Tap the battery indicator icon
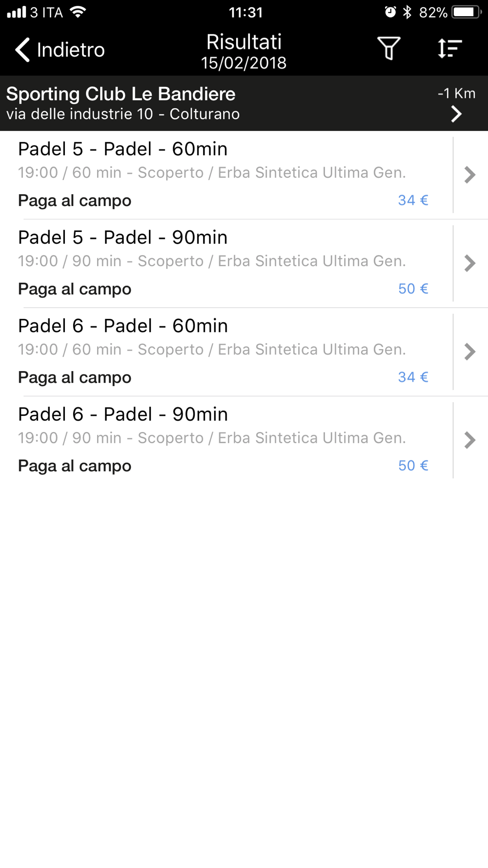The image size is (488, 868). (467, 12)
